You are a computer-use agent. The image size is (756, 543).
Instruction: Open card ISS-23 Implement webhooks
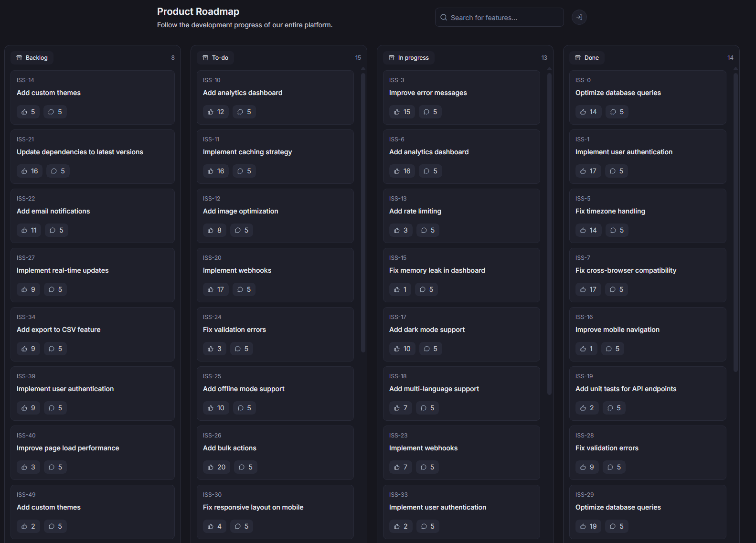pos(461,453)
